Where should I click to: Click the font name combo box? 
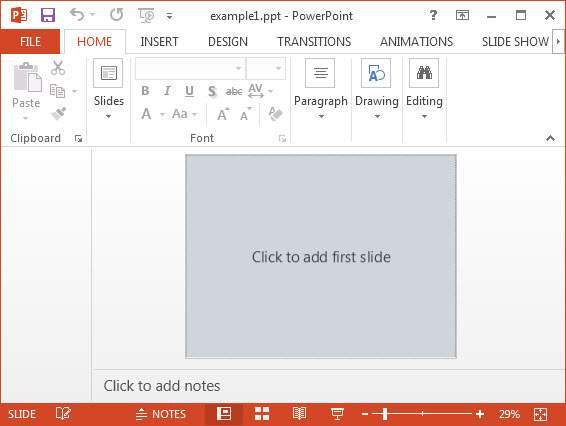click(x=190, y=68)
